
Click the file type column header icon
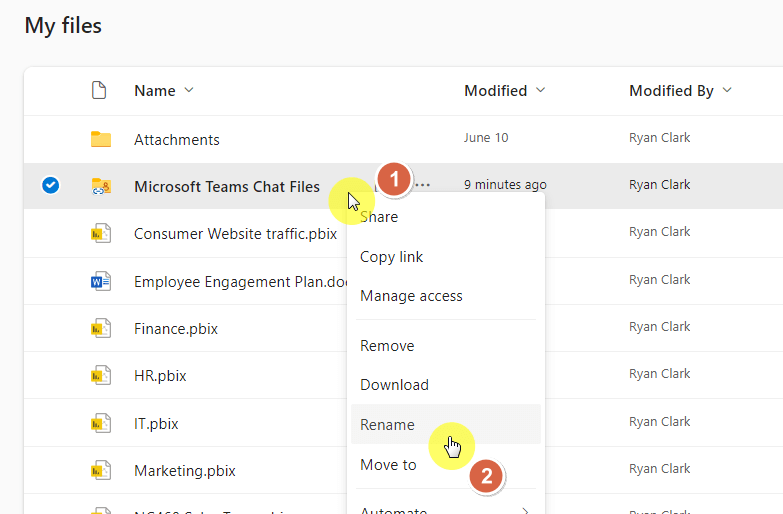tap(99, 90)
